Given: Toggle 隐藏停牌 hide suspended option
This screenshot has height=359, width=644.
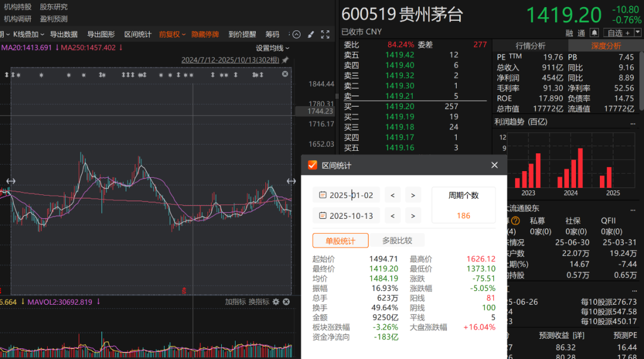Looking at the screenshot, I should point(205,35).
